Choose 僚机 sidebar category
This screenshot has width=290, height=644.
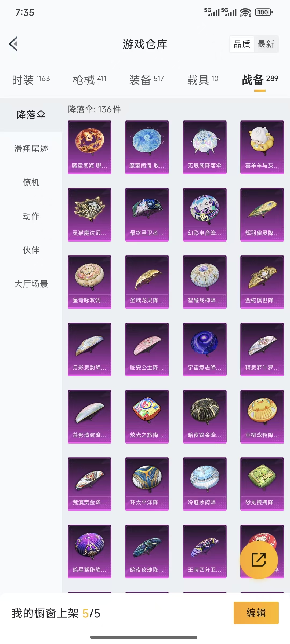[x=31, y=182]
